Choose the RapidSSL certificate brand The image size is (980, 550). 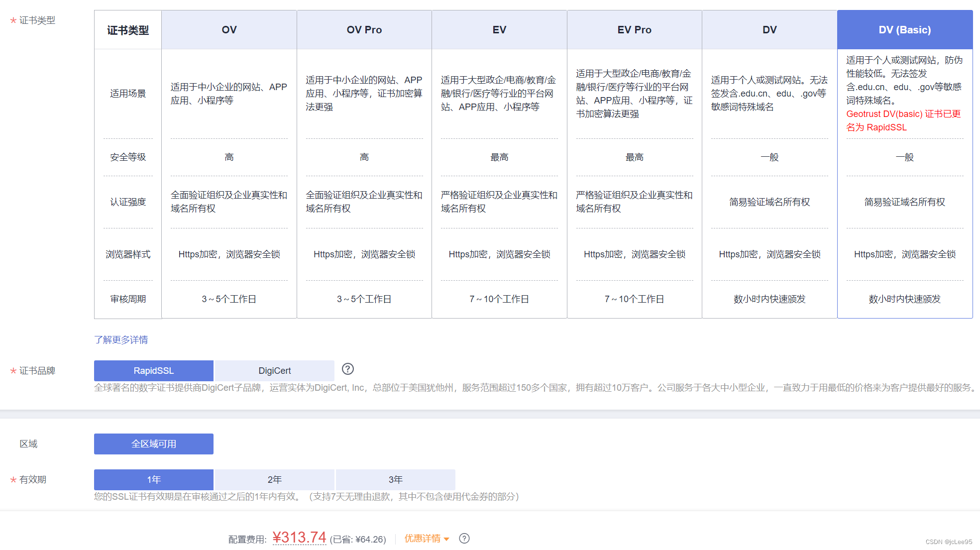154,371
